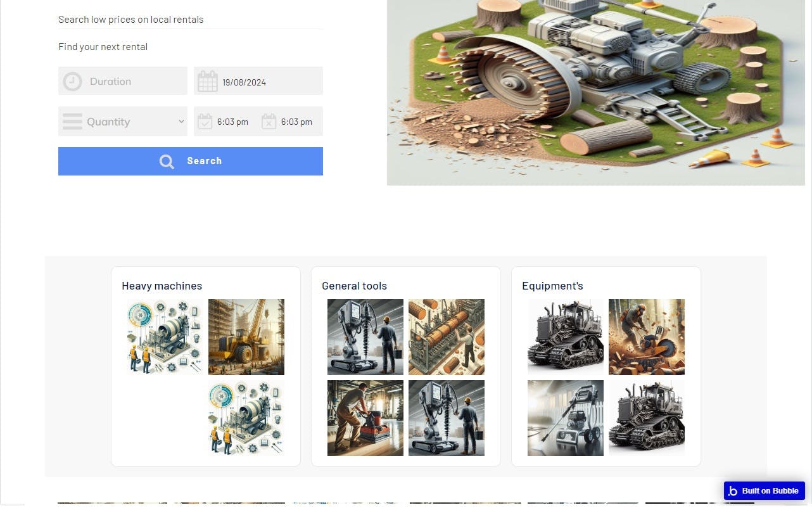The height and width of the screenshot is (517, 812).
Task: Click the calendar icon beside 19/08/2024
Action: coord(206,80)
